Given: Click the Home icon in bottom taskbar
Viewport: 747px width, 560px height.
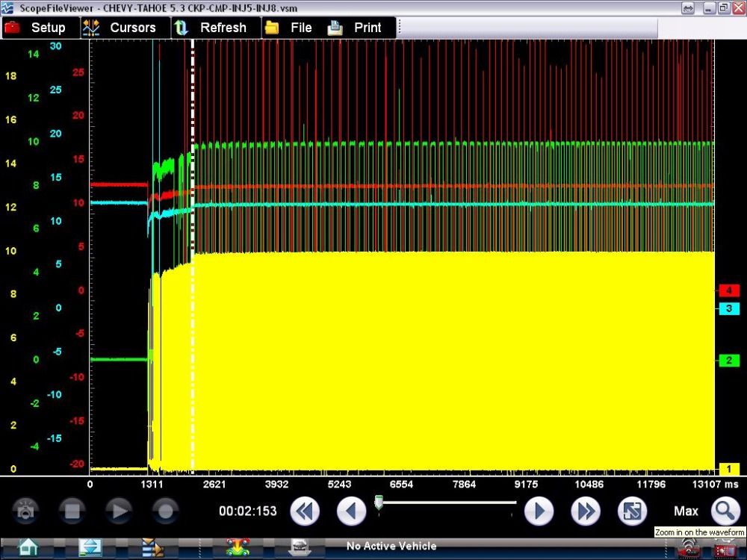Looking at the screenshot, I should click(28, 547).
